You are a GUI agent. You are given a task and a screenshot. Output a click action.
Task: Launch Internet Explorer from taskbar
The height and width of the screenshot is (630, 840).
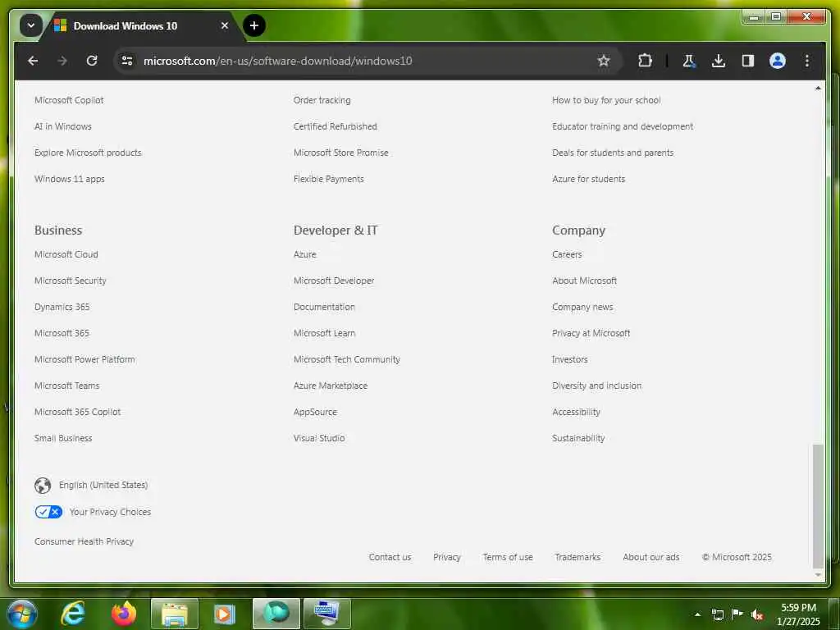[x=72, y=614]
